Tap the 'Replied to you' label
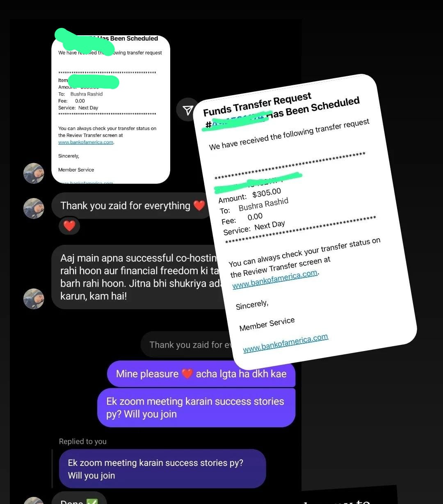443x504 pixels. pos(82,441)
